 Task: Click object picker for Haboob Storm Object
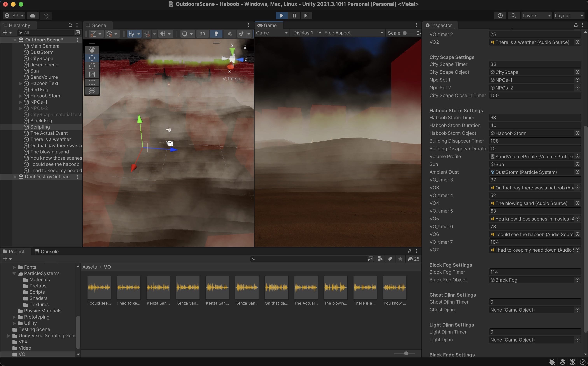tap(577, 133)
